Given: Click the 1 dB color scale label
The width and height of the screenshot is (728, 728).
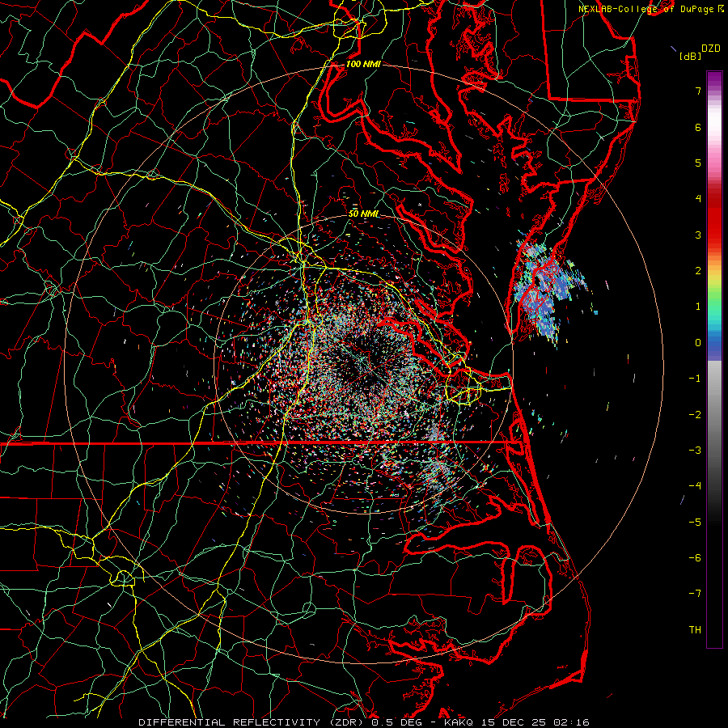Looking at the screenshot, I should coord(698,307).
